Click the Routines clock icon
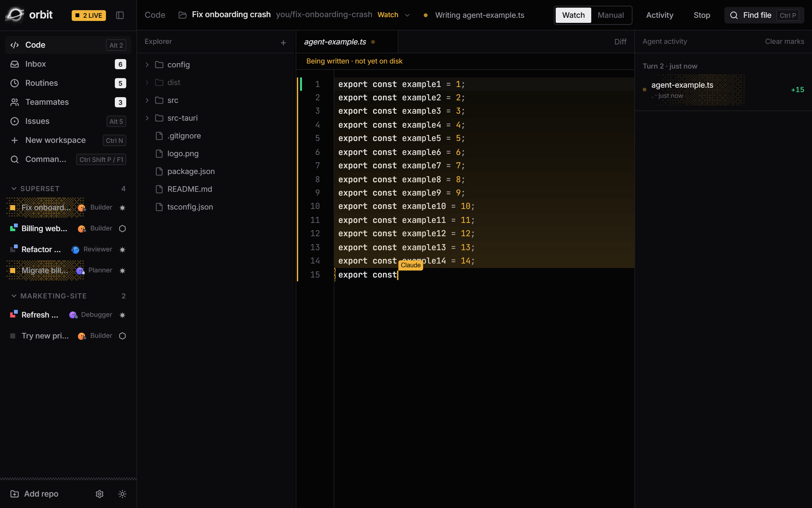The height and width of the screenshot is (508, 812). pyautogui.click(x=14, y=83)
